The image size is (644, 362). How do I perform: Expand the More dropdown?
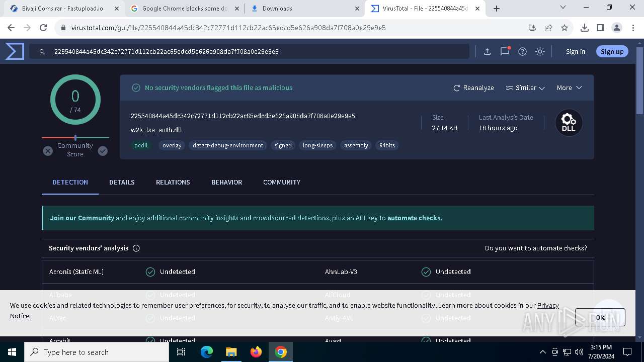pyautogui.click(x=569, y=87)
